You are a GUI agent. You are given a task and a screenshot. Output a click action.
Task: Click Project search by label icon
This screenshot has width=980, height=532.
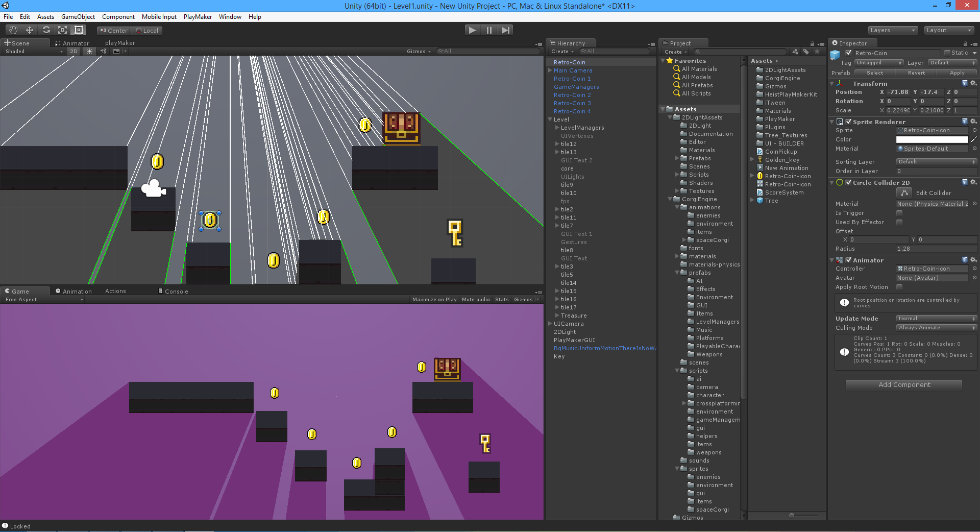806,52
